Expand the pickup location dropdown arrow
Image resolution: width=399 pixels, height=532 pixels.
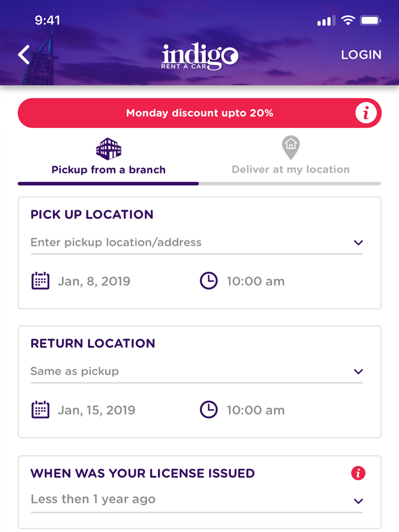(358, 243)
